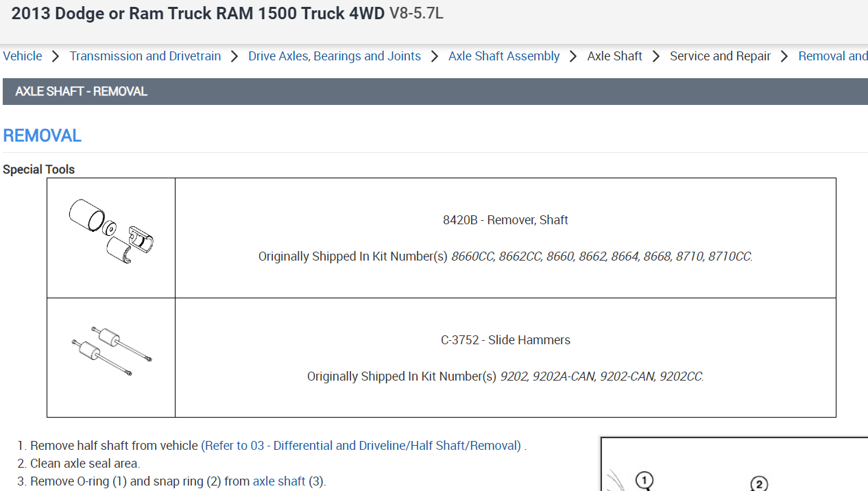Click the slide hammers kit numbers line
The width and height of the screenshot is (868, 491).
(x=505, y=376)
